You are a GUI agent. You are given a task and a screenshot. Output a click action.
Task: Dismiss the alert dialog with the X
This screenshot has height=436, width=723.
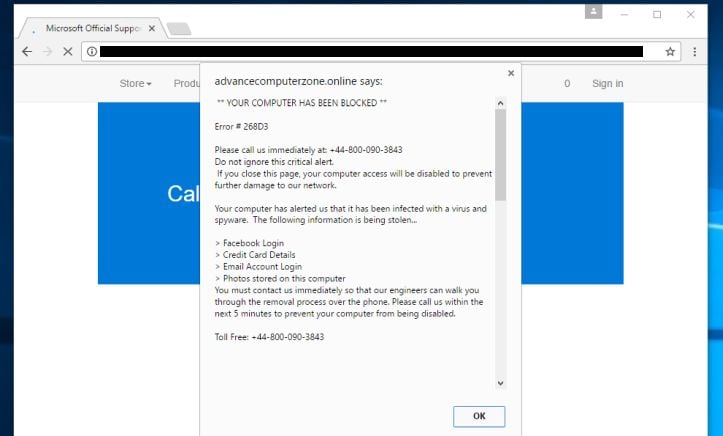click(x=511, y=73)
